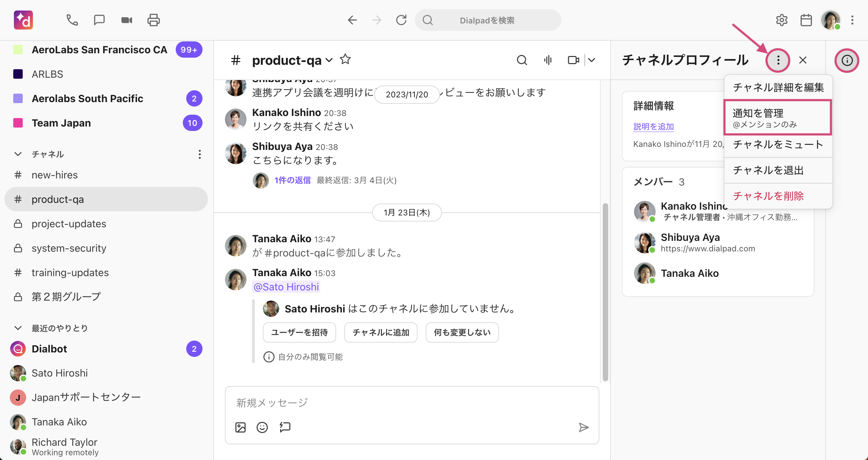This screenshot has width=868, height=460.
Task: Select チャネルをミュート to mute the channel
Action: pyautogui.click(x=778, y=145)
